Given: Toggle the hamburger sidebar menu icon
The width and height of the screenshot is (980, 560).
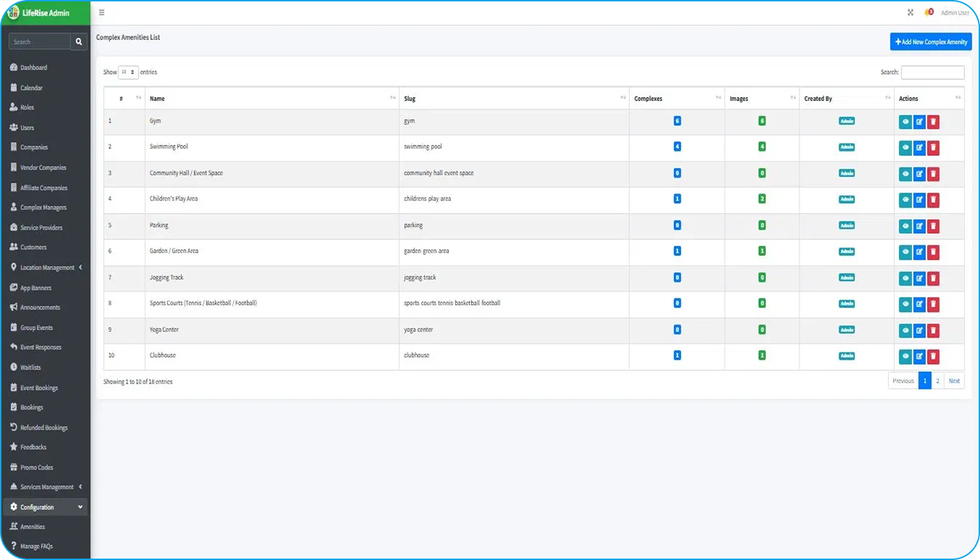Looking at the screenshot, I should point(101,13).
